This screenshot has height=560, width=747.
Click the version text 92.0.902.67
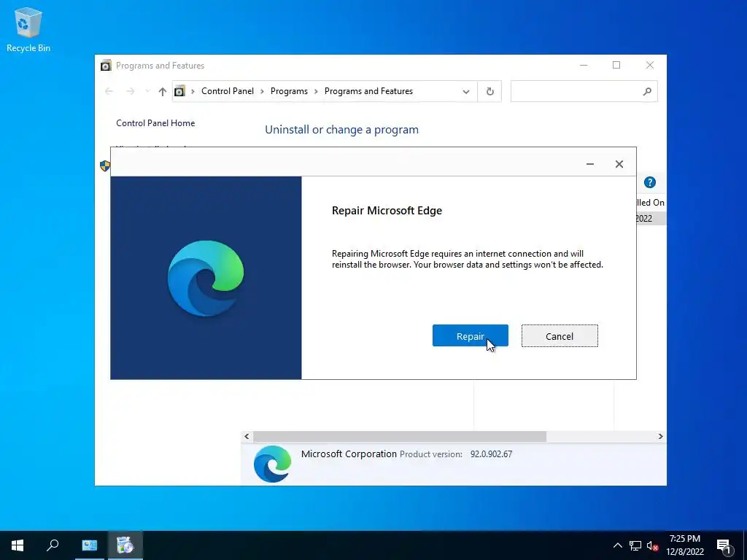[491, 454]
